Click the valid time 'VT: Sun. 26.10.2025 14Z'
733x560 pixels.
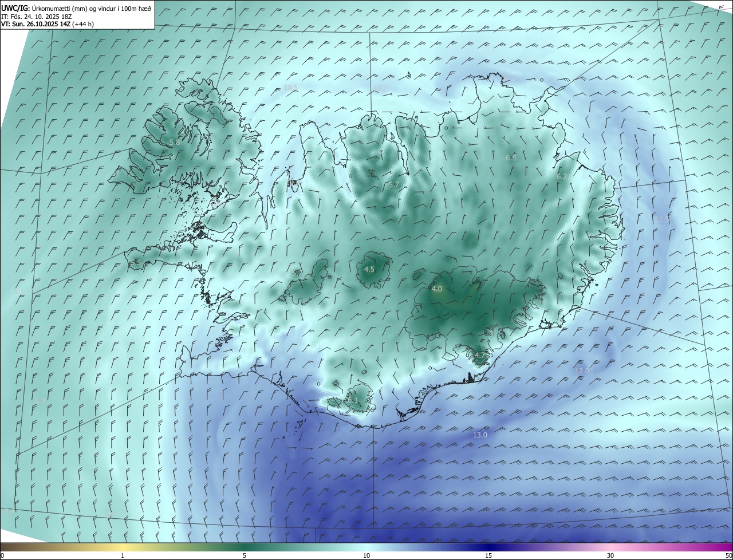pyautogui.click(x=36, y=24)
